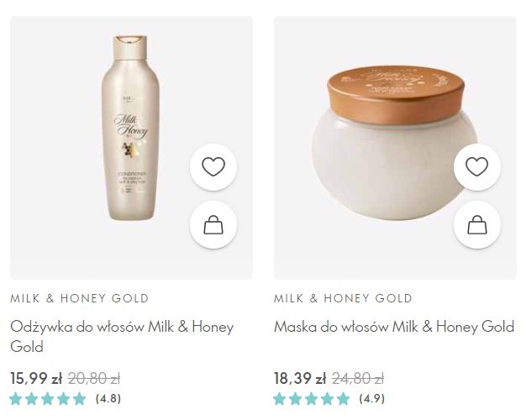Click the conditioner star rating (4.8)
This screenshot has height=420, width=526.
pos(66,399)
